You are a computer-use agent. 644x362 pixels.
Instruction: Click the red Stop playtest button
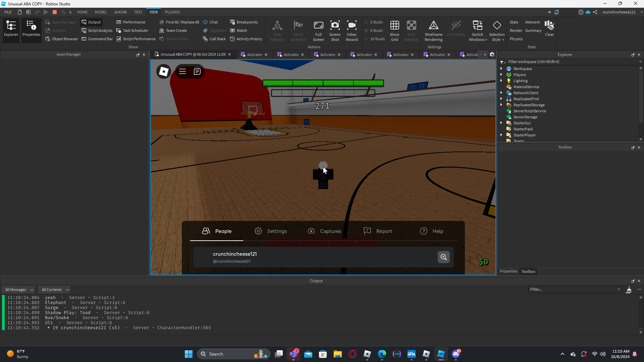pos(55,12)
